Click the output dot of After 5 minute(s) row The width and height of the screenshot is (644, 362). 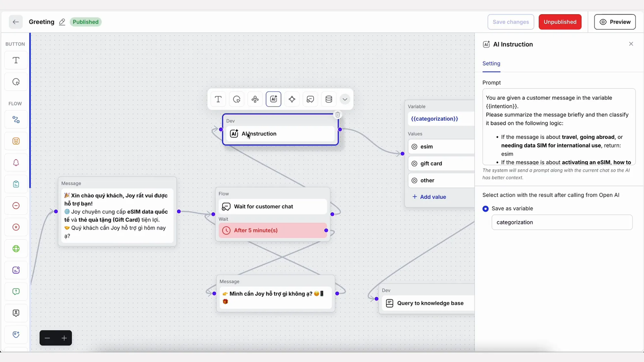point(326,230)
